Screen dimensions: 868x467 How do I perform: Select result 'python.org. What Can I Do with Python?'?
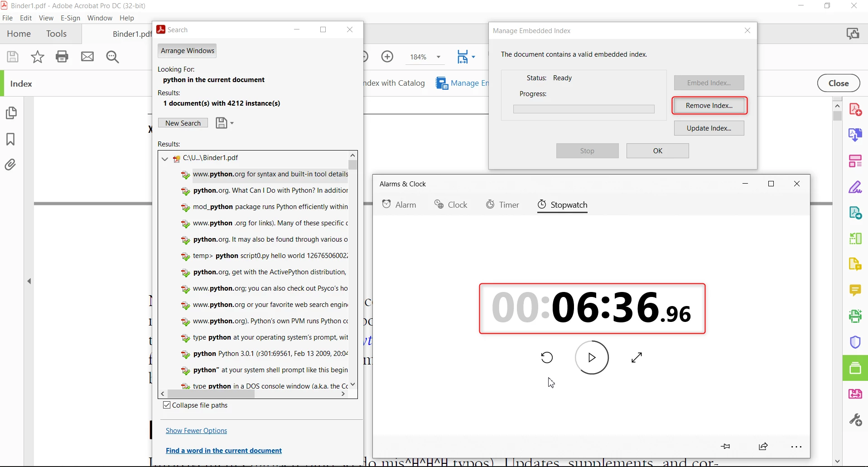click(x=265, y=191)
